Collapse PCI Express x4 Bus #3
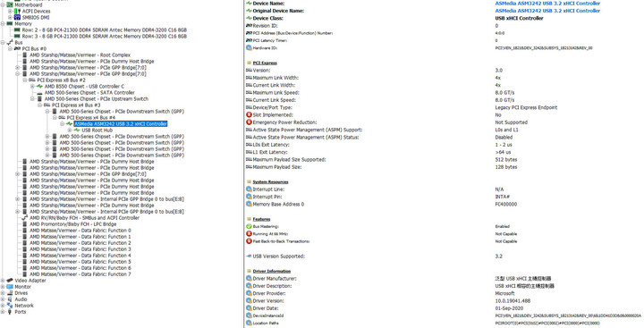 coord(40,105)
